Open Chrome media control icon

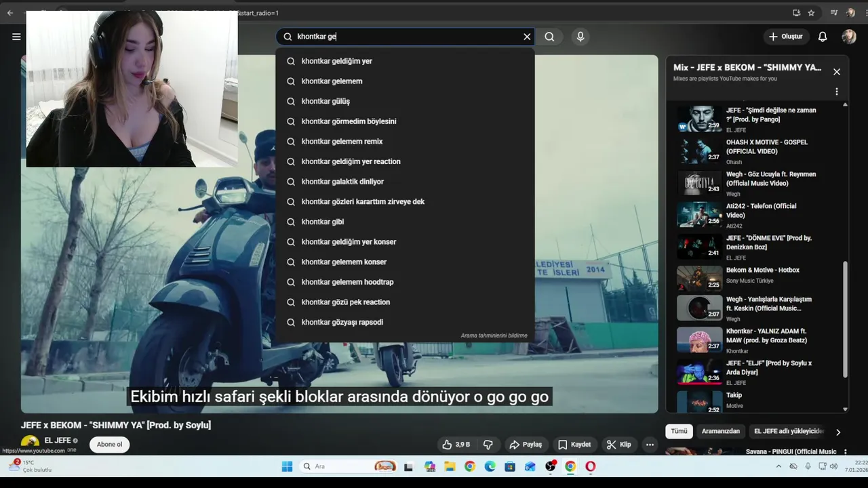[x=834, y=13]
